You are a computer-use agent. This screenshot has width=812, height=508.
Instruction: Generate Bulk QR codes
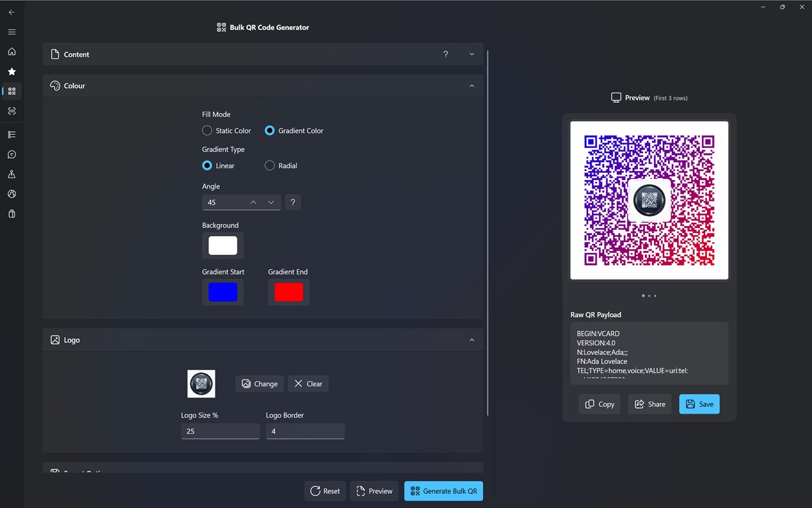point(443,491)
